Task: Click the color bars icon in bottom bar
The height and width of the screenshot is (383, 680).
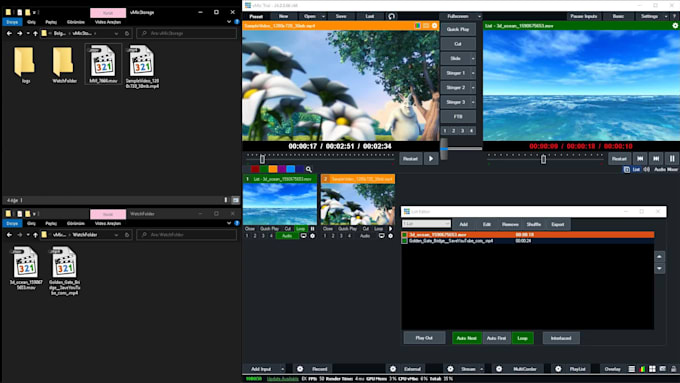Action: click(x=642, y=369)
